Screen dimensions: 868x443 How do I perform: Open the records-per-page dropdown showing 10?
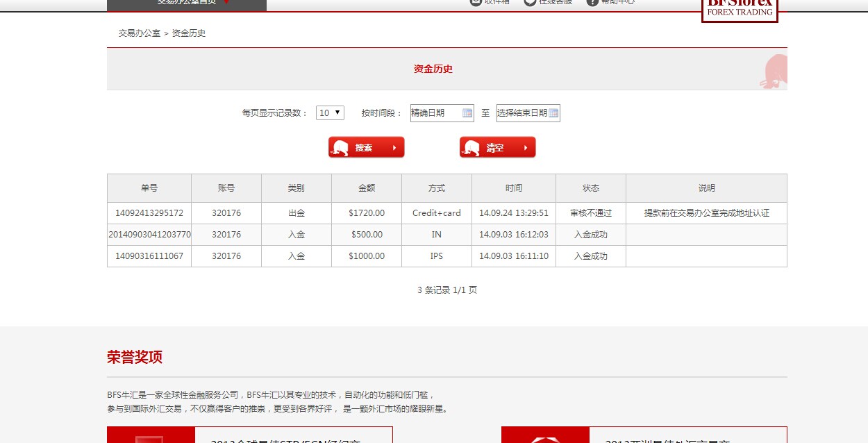(330, 112)
